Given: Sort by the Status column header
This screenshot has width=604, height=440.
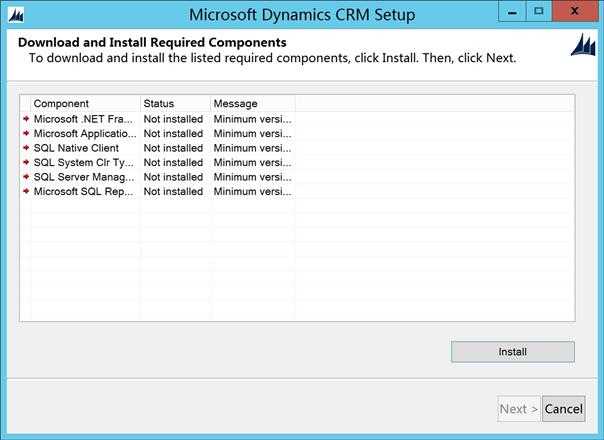Looking at the screenshot, I should click(175, 104).
